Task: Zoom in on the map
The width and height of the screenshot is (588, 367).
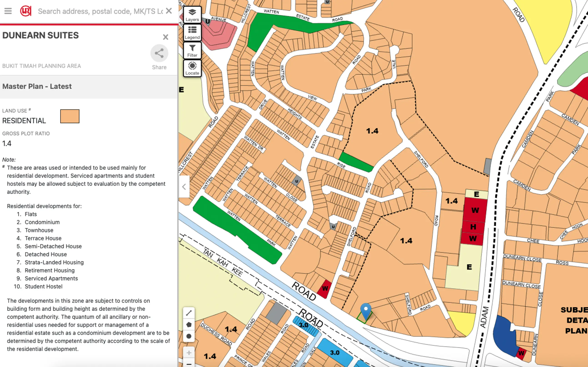Action: pos(189,353)
